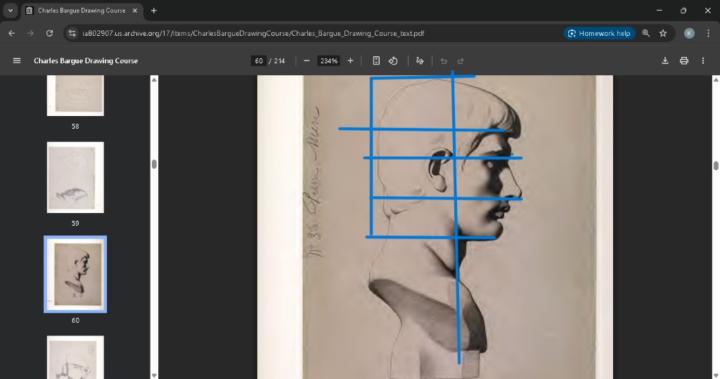Screen dimensions: 720x379
Task: Open the annotation draw tool
Action: (420, 61)
